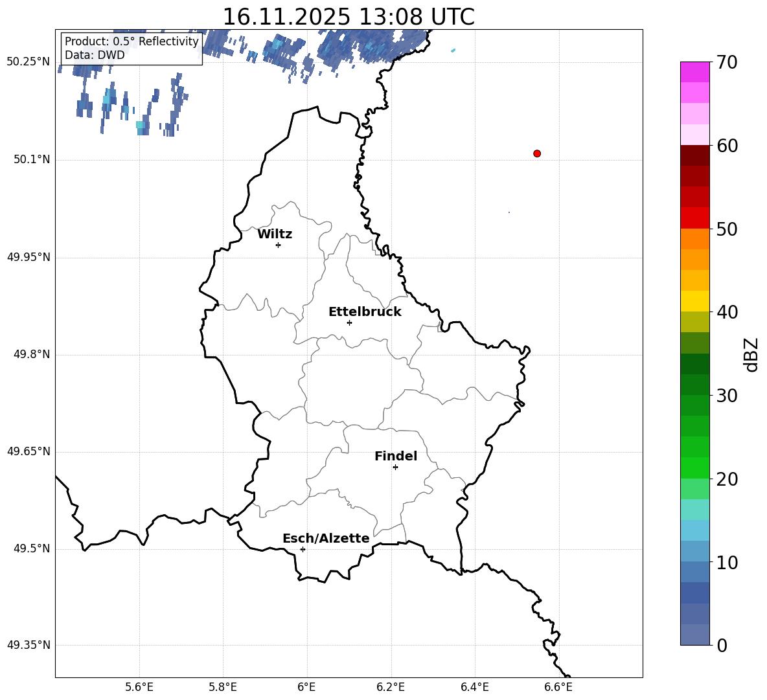The width and height of the screenshot is (767, 700).
Task: Pick the cyan-teal swatch near 16 dBZ
Action: click(x=695, y=510)
